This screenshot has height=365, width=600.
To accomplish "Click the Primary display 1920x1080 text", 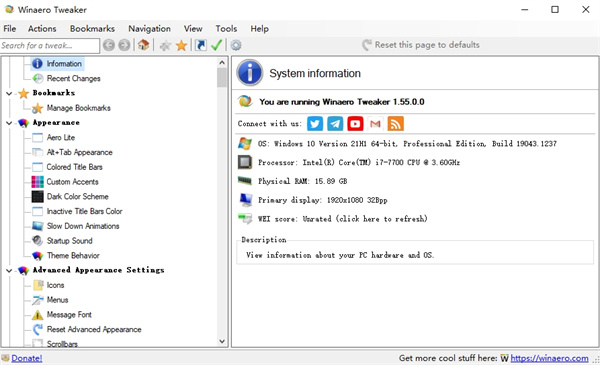I will (323, 200).
